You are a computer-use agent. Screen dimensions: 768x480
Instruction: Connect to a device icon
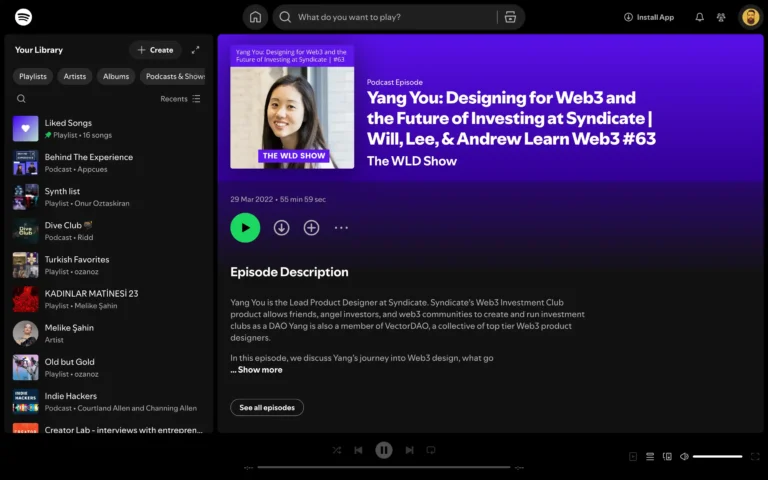click(667, 456)
